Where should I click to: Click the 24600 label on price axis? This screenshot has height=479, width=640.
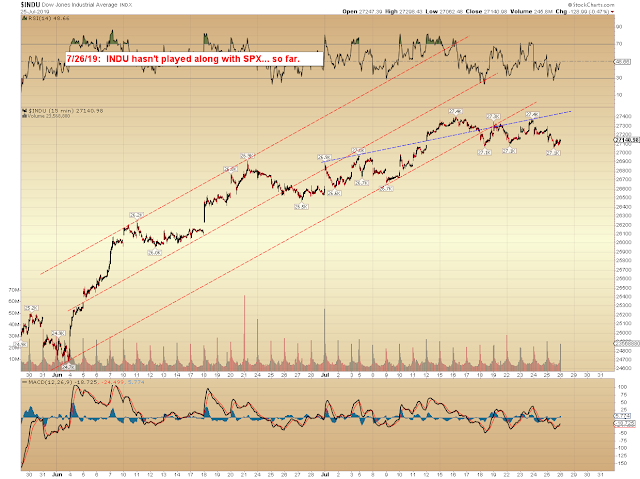point(623,368)
